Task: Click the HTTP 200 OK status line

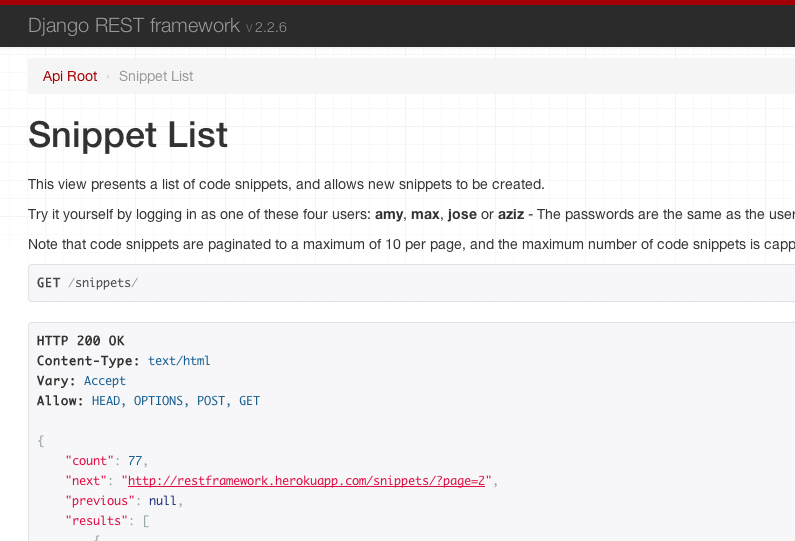Action: click(x=81, y=341)
